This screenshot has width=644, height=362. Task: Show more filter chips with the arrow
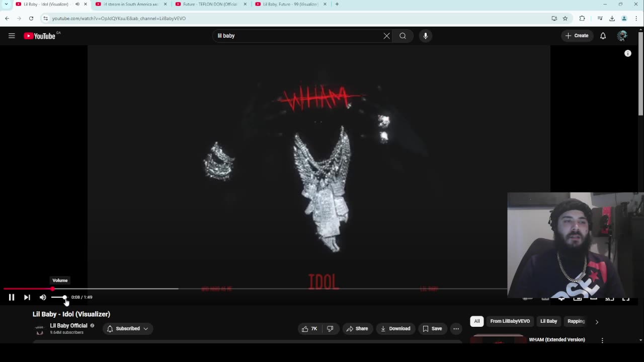597,322
